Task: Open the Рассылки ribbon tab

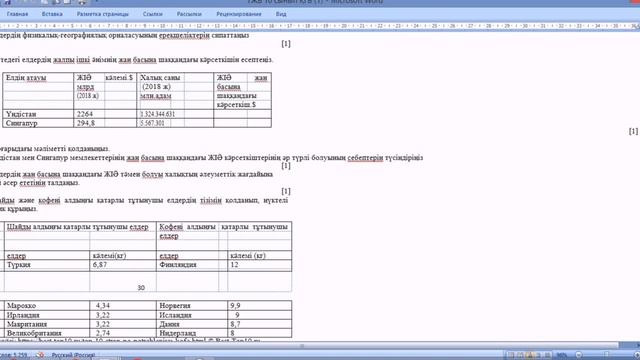Action: [x=189, y=14]
